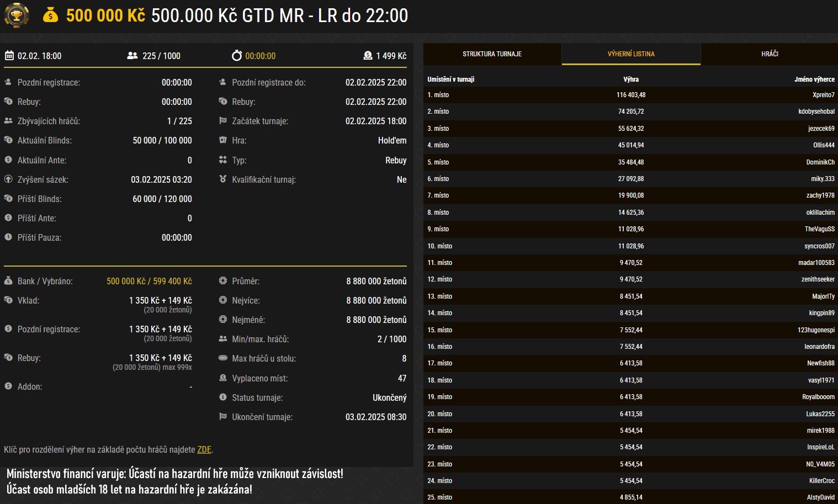Click the chip icon next to Průměr
The height and width of the screenshot is (504, 838).
(x=223, y=280)
